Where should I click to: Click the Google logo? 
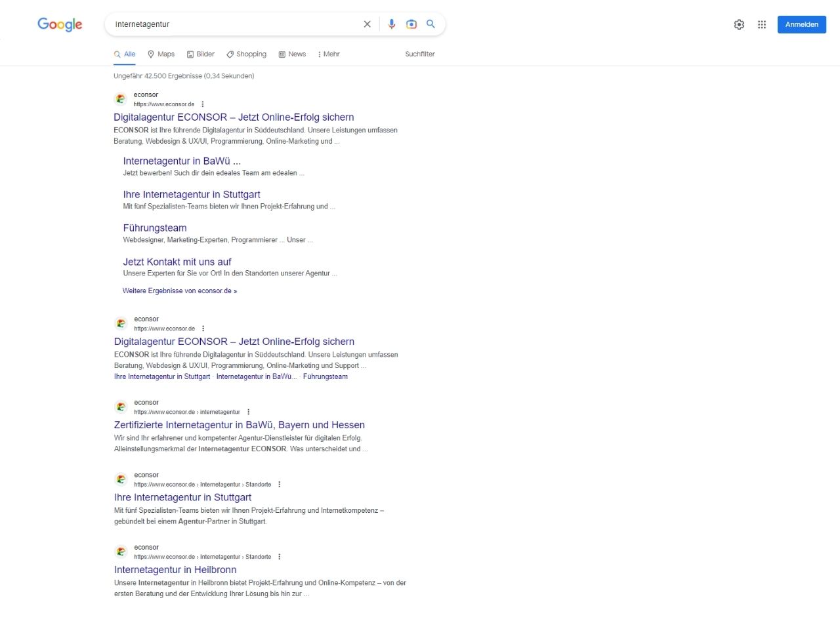click(x=60, y=25)
